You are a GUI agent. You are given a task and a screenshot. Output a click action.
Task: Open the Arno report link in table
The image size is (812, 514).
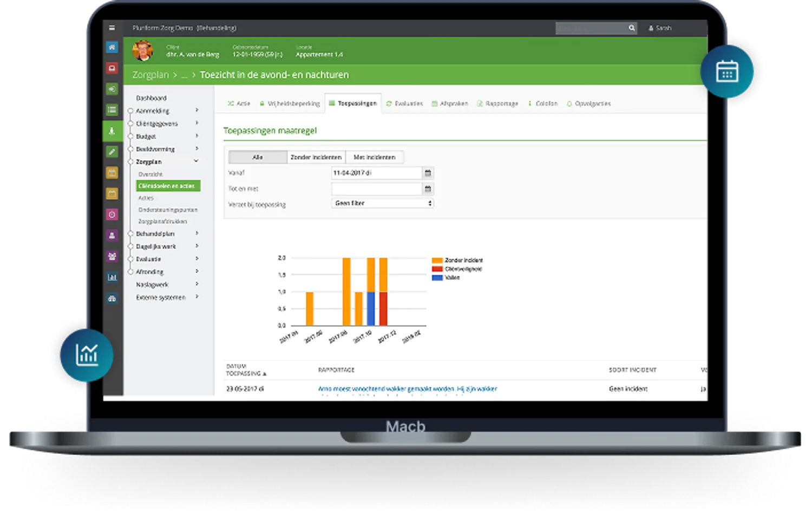[x=407, y=388]
